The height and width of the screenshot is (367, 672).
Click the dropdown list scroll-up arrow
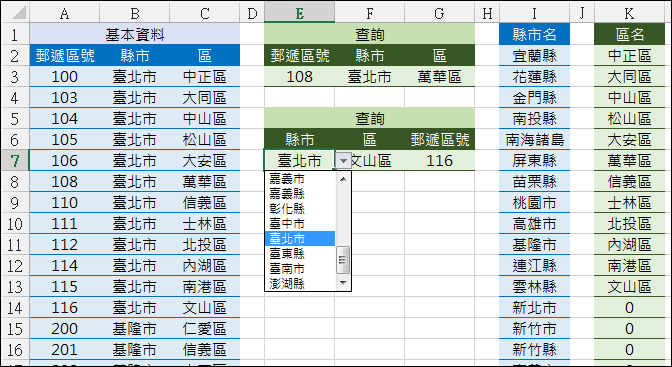(x=343, y=179)
